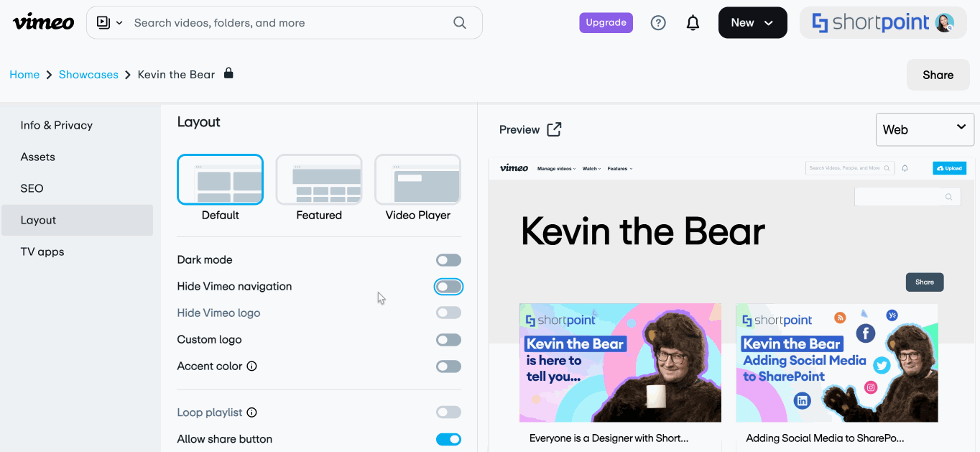Select the Featured layout option
The width and height of the screenshot is (980, 452).
tap(319, 188)
